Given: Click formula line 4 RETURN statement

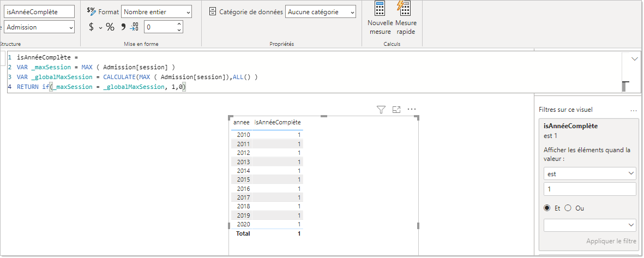Looking at the screenshot, I should (x=102, y=87).
